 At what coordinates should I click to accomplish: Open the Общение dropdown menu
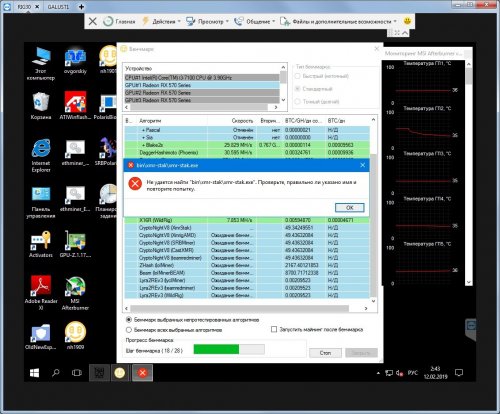[x=254, y=21]
